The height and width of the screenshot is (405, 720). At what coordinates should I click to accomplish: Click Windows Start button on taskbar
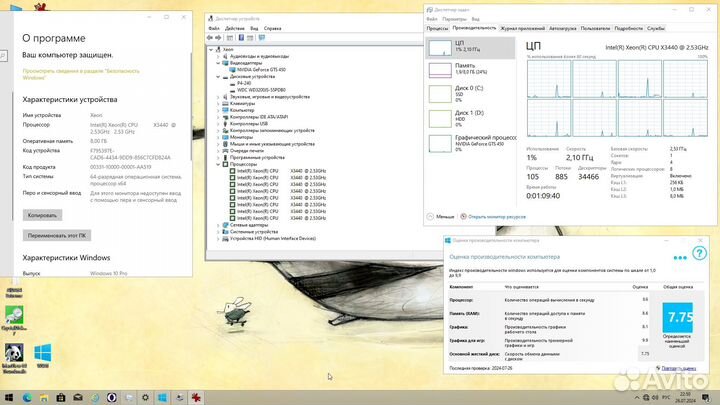[x=9, y=398]
